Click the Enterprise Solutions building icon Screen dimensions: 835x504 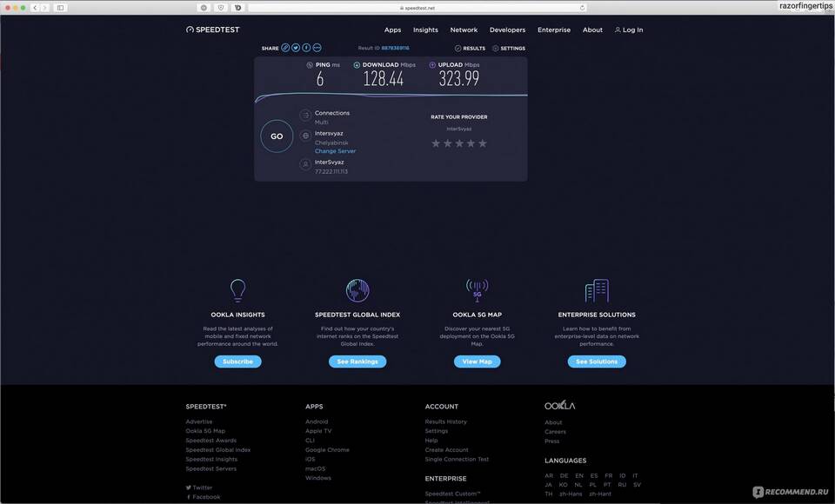click(x=597, y=290)
